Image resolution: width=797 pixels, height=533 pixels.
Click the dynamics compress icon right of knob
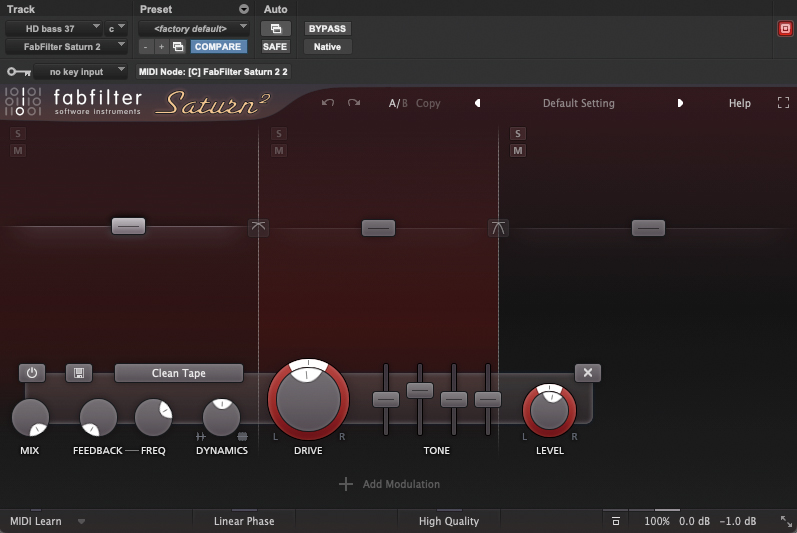tap(242, 436)
